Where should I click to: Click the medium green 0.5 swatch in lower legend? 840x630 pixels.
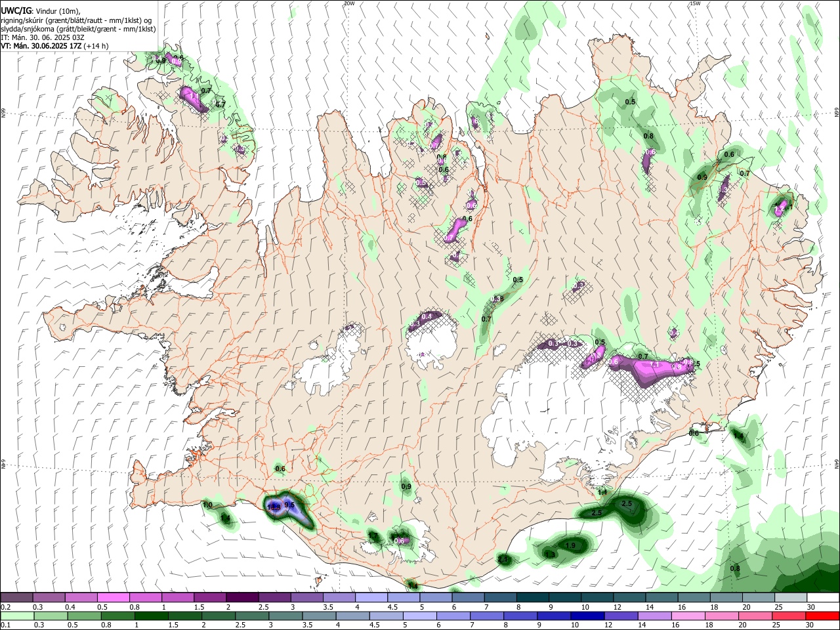click(84, 616)
